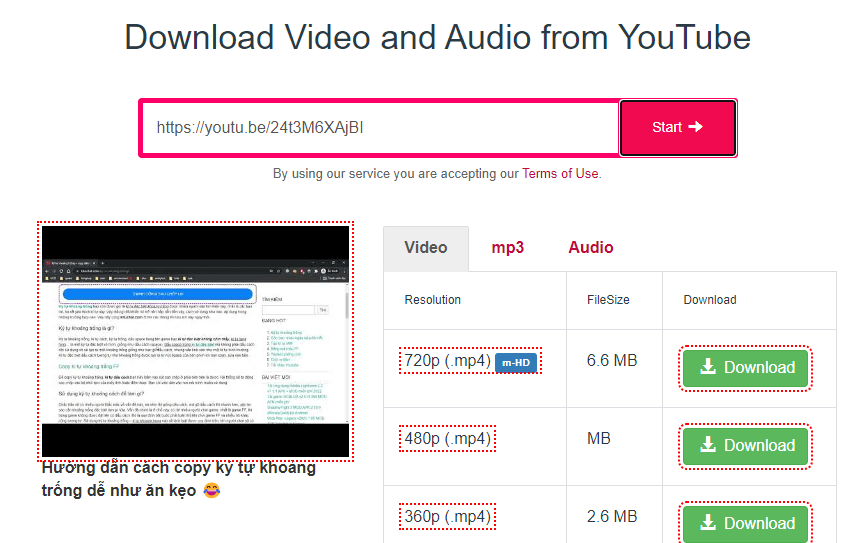
Task: Click the Start button with arrow
Action: 678,127
